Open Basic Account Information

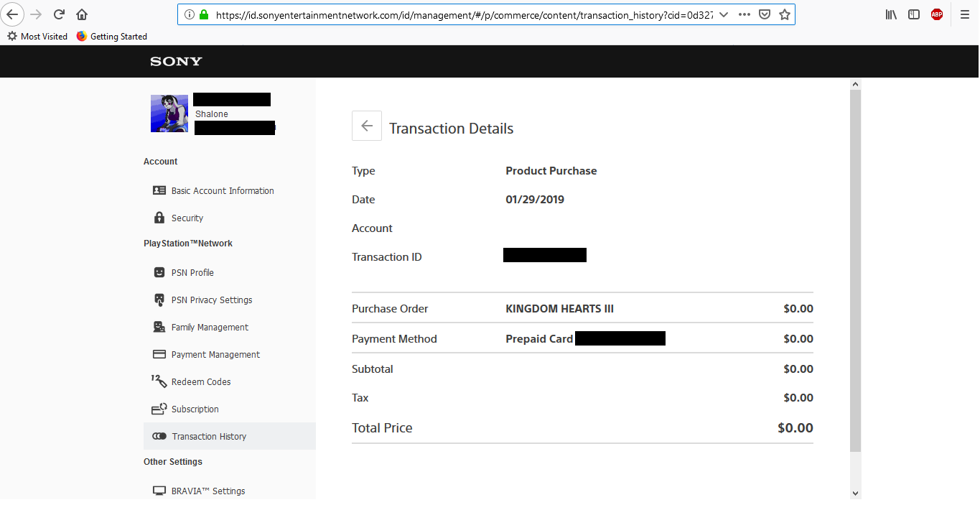(223, 191)
